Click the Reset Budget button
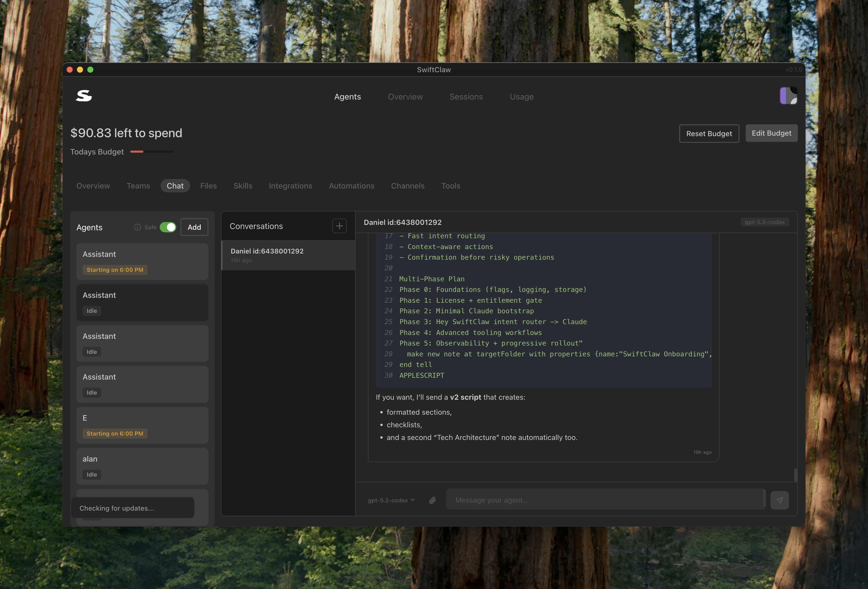This screenshot has width=868, height=589. [709, 134]
